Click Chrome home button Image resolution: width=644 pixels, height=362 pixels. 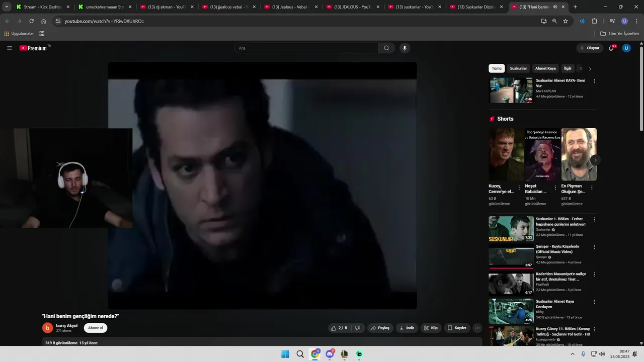click(x=44, y=21)
